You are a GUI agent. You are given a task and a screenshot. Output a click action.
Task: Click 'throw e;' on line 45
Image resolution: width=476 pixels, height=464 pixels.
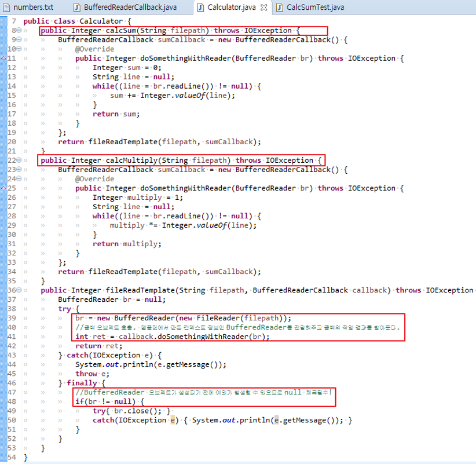[92, 374]
